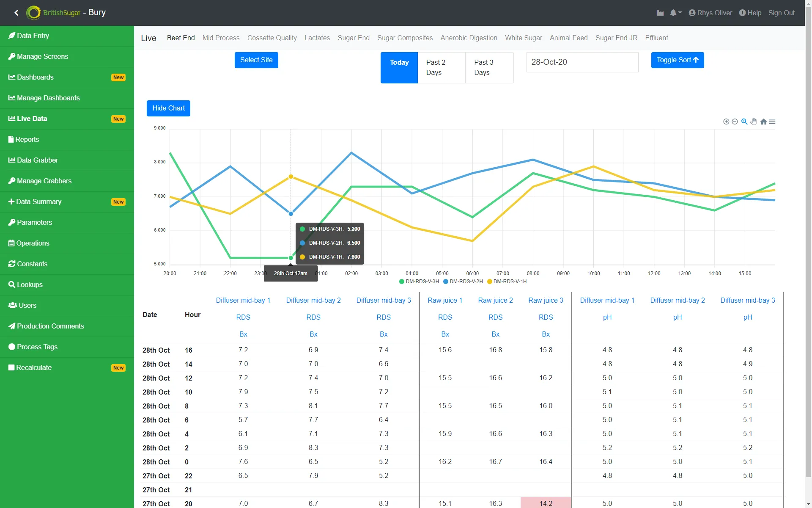Open the notifications bell dropdown
This screenshot has height=508, width=812.
(x=675, y=13)
